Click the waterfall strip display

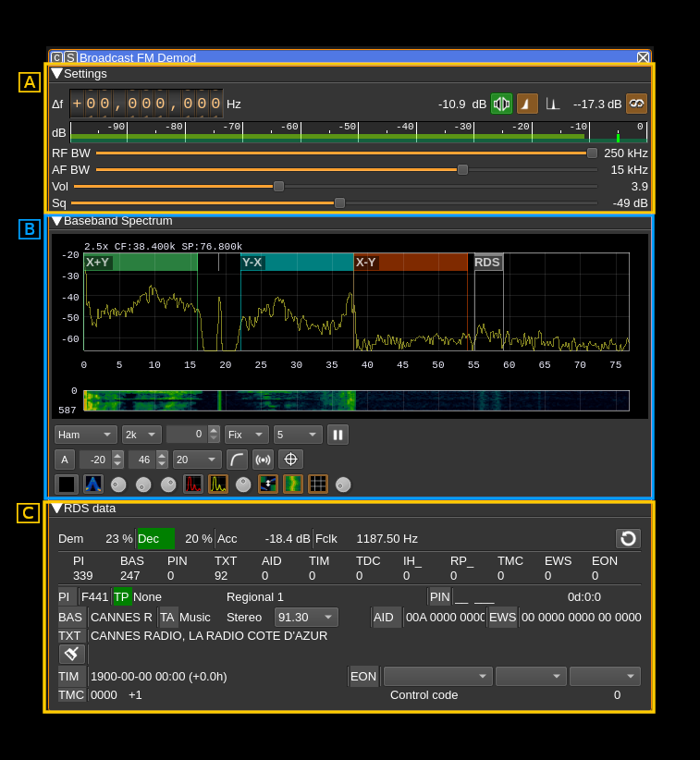coord(356,401)
